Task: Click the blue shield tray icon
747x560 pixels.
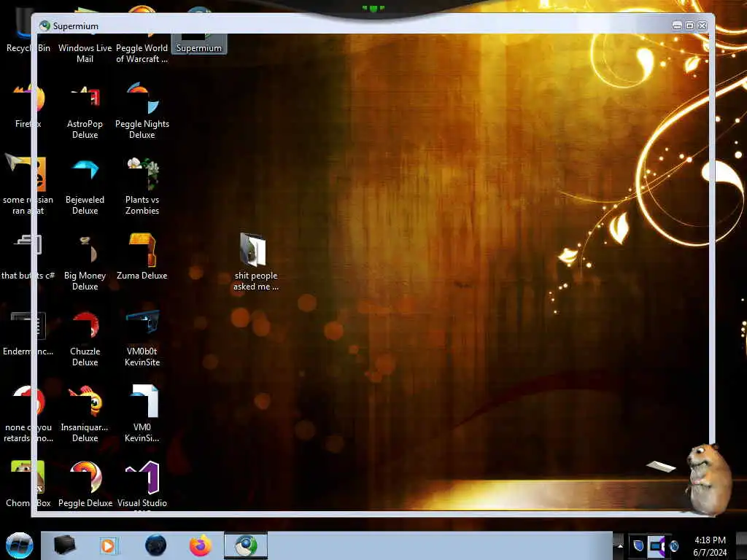Action: pyautogui.click(x=638, y=545)
